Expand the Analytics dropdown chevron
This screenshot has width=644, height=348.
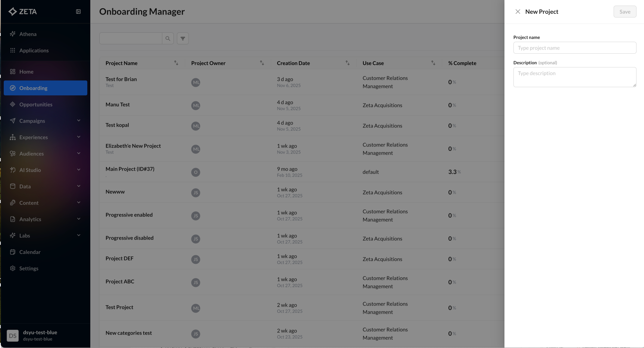(x=79, y=219)
